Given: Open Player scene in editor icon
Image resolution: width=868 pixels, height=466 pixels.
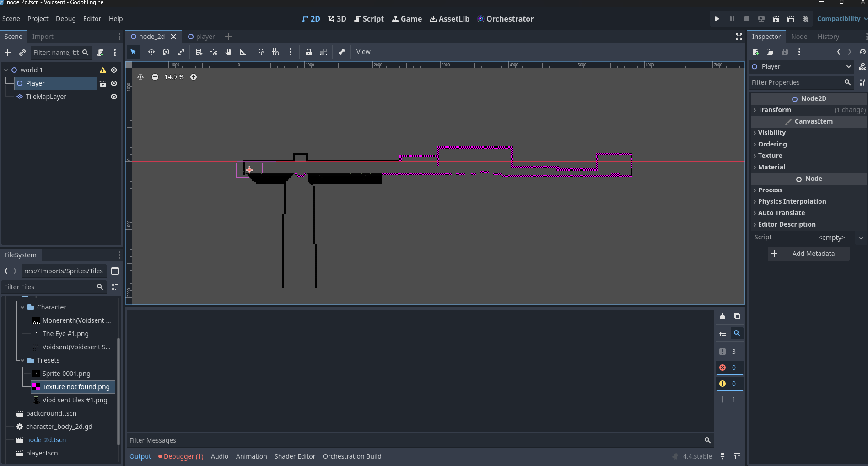Looking at the screenshot, I should click(103, 83).
